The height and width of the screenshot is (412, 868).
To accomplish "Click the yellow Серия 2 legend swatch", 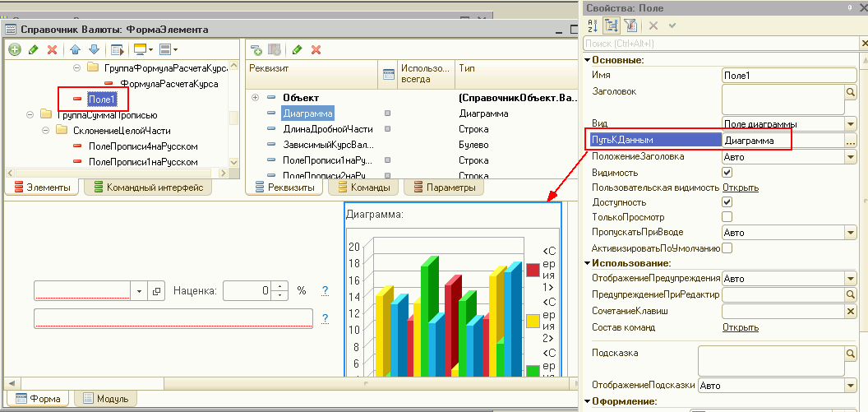I will click(x=533, y=321).
